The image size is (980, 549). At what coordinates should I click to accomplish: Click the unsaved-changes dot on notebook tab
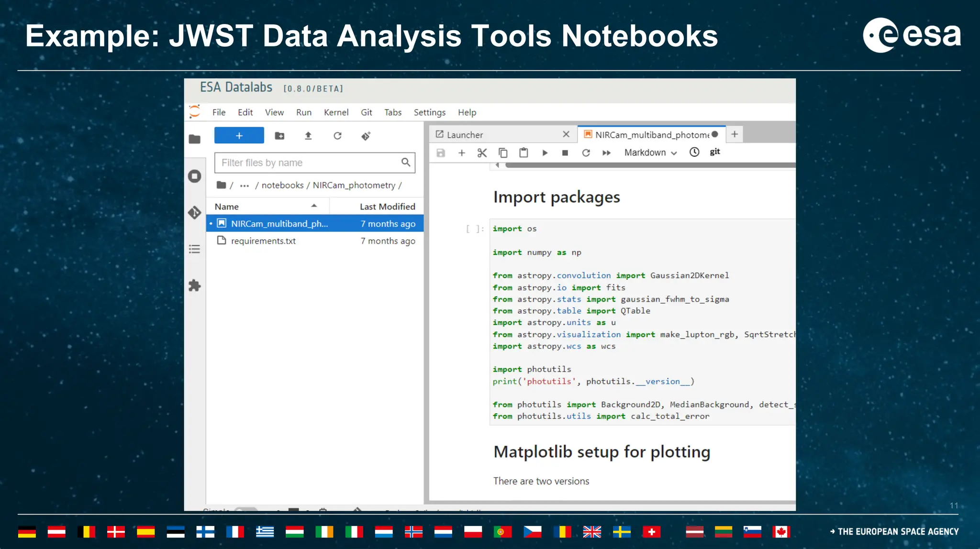(x=715, y=134)
